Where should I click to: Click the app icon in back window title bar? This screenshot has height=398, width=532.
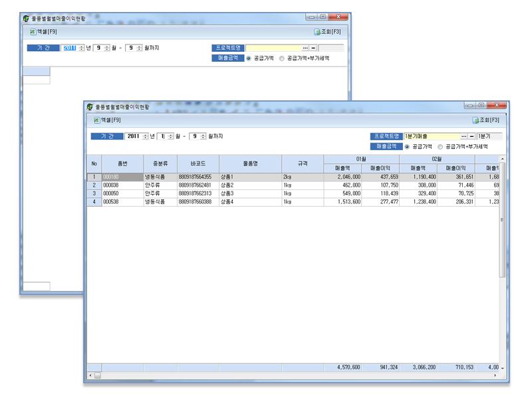tap(26, 18)
